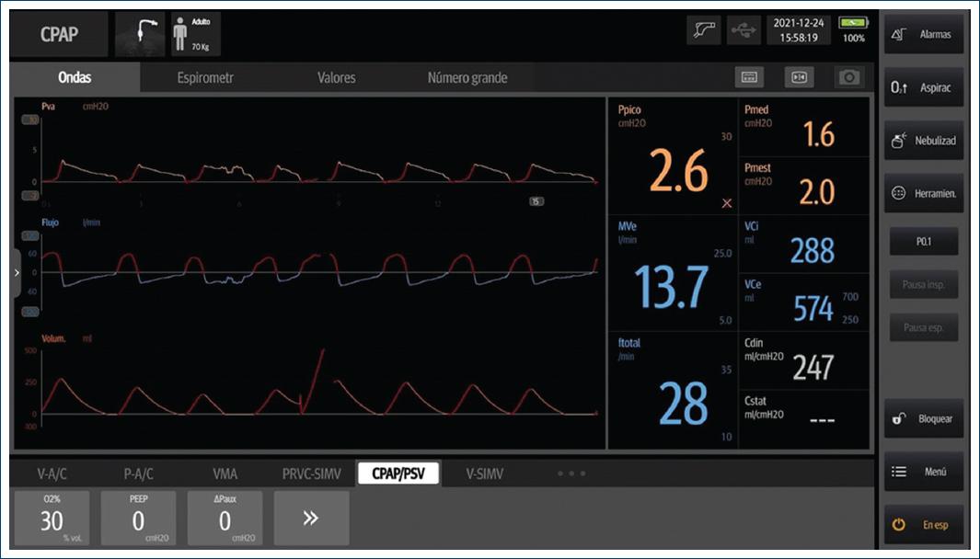
Task: Expand the left side panel arrow
Action: pyautogui.click(x=16, y=273)
